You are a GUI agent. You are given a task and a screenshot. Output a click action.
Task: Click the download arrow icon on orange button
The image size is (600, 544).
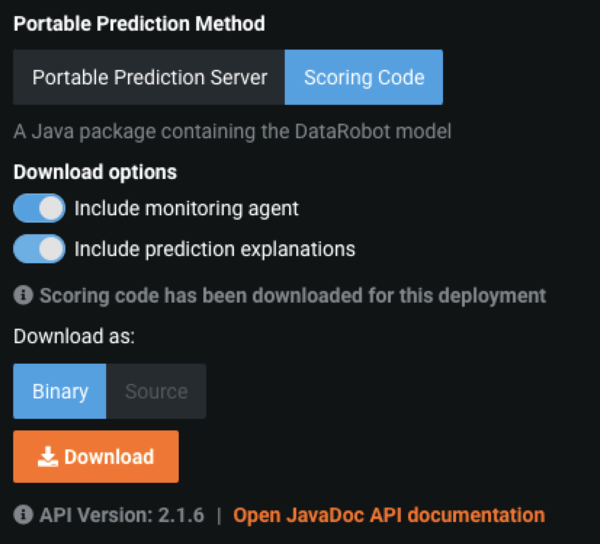click(x=47, y=457)
